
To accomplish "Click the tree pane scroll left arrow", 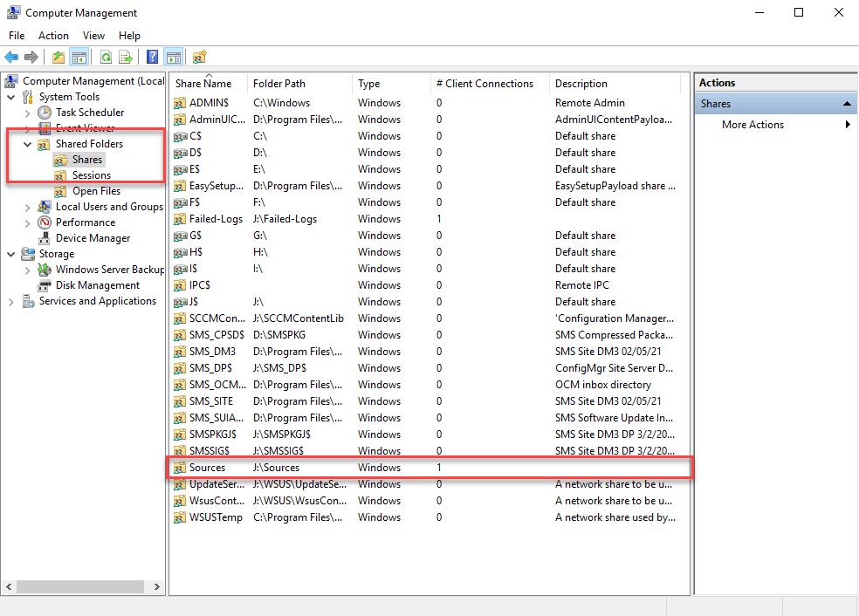I will point(9,586).
